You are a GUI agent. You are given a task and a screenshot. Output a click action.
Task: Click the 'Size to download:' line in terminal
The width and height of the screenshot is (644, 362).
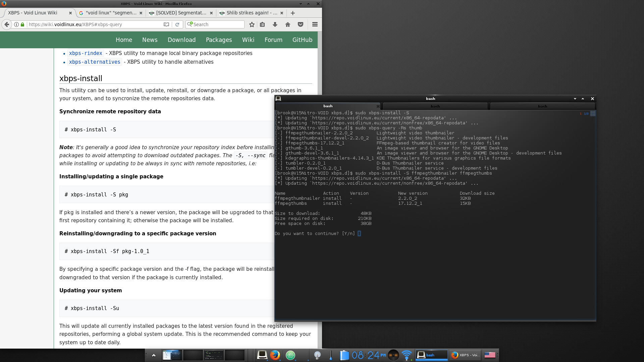click(x=297, y=214)
